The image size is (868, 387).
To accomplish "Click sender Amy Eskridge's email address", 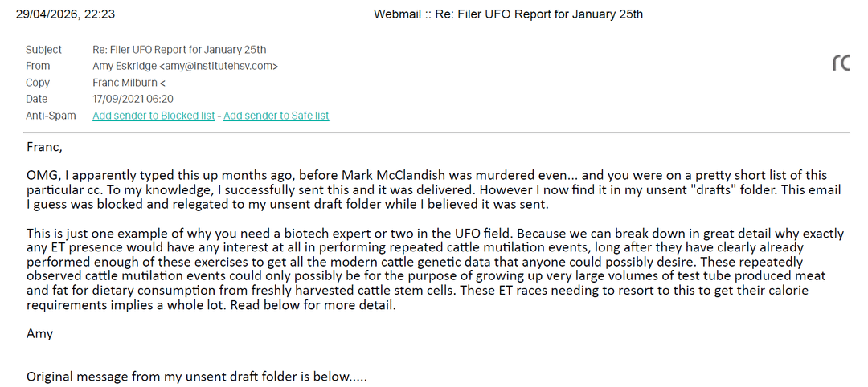I will [x=186, y=66].
